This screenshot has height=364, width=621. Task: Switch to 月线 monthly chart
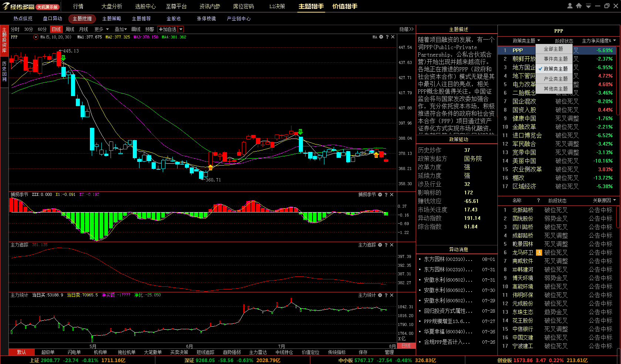pyautogui.click(x=84, y=29)
